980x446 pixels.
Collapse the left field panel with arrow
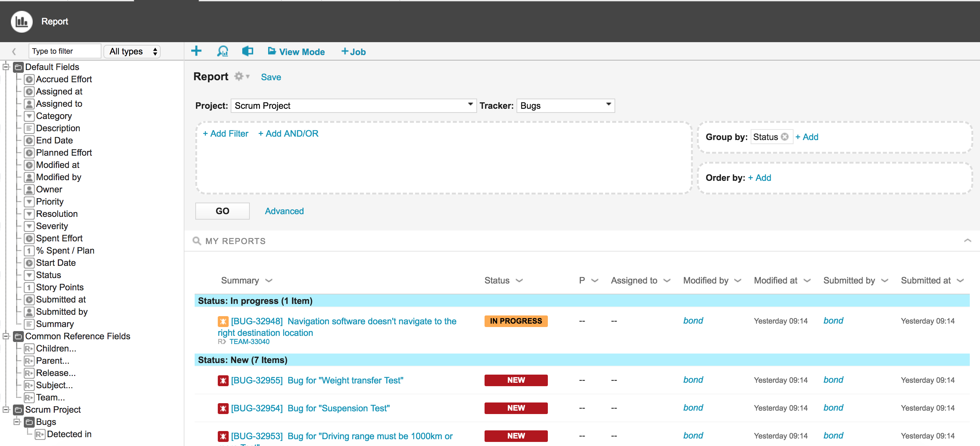coord(14,51)
